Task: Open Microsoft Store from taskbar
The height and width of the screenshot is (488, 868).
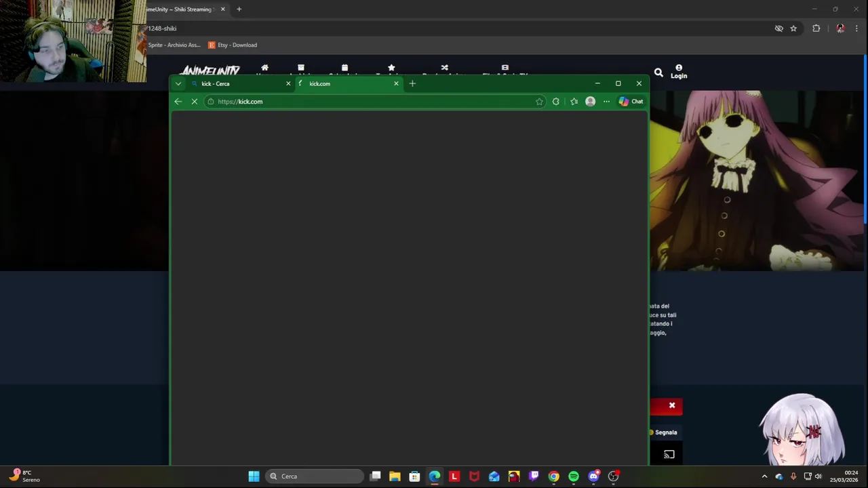Action: coord(414,476)
